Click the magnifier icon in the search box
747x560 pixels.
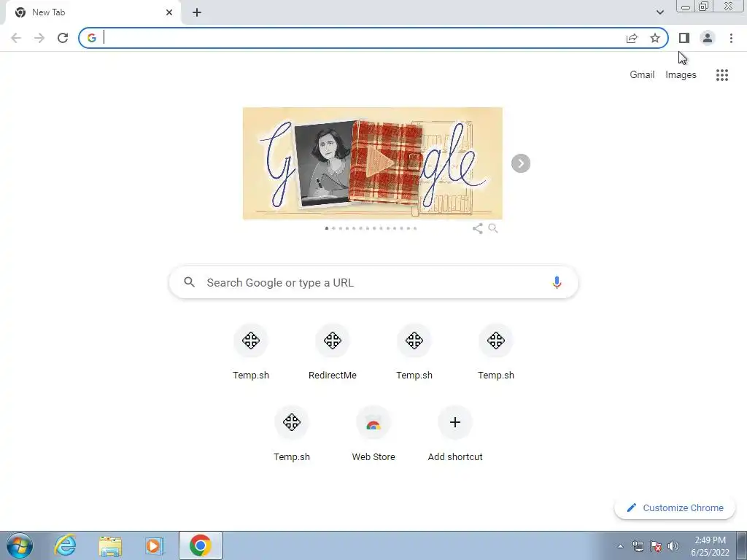coord(189,282)
